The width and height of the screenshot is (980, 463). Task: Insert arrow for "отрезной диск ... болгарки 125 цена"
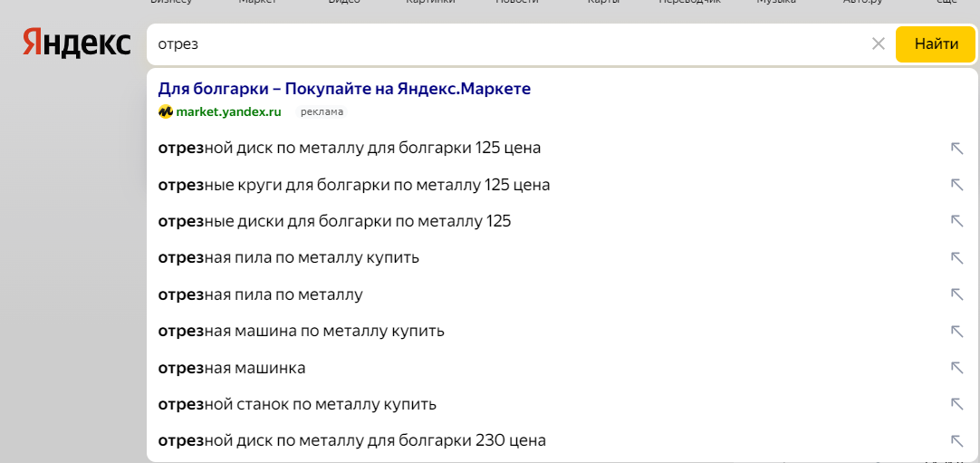coord(956,148)
